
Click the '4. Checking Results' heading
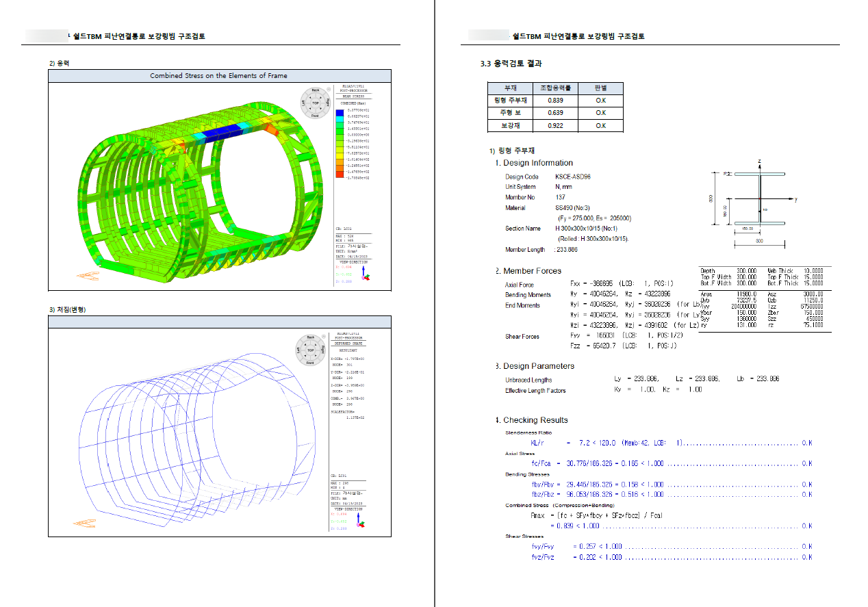click(x=531, y=420)
